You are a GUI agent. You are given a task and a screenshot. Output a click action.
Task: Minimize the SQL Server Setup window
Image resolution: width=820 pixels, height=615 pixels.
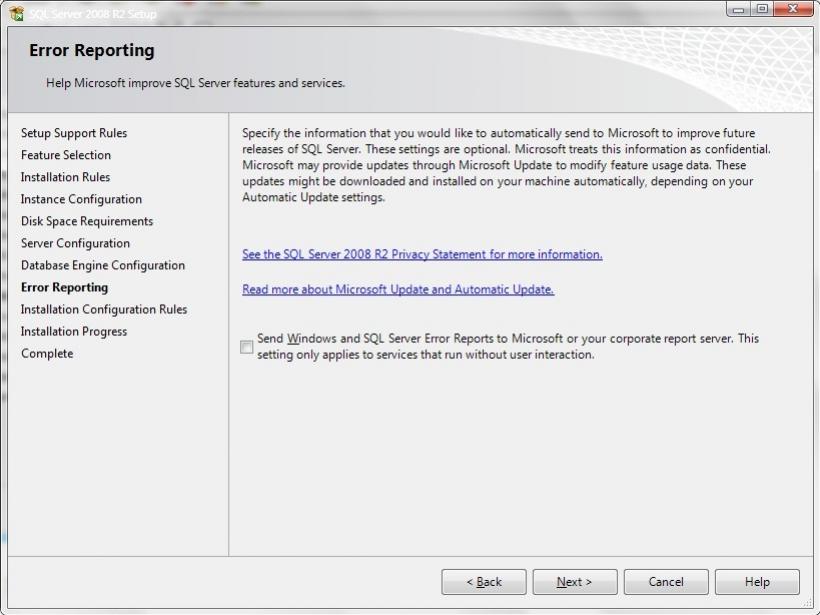pyautogui.click(x=738, y=9)
